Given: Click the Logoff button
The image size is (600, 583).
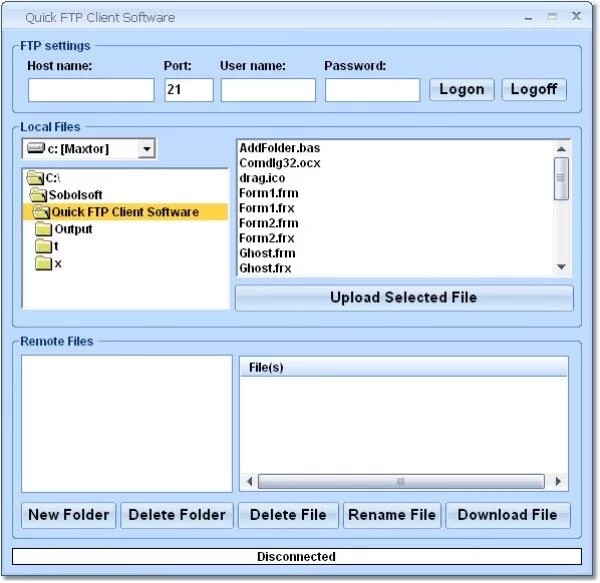Looking at the screenshot, I should coord(534,90).
